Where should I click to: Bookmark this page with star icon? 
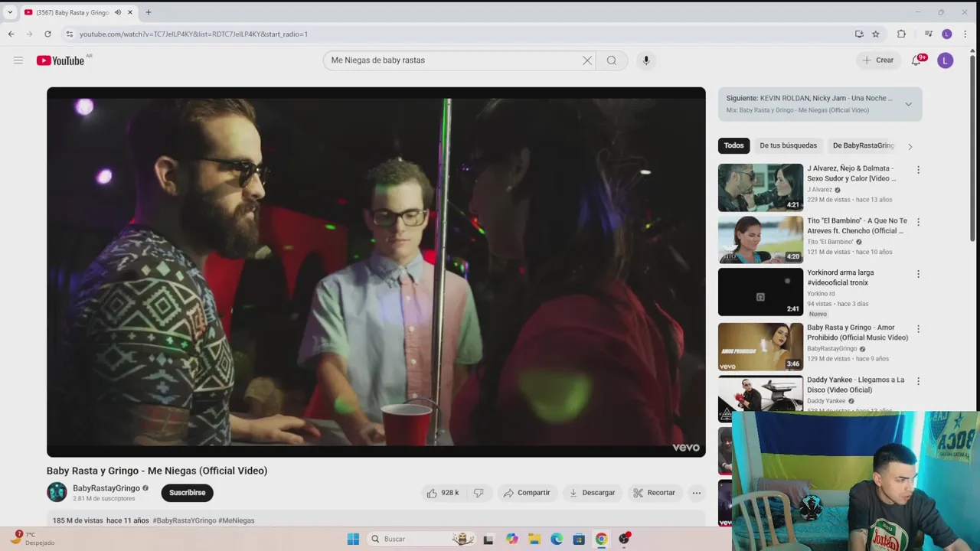pos(876,34)
